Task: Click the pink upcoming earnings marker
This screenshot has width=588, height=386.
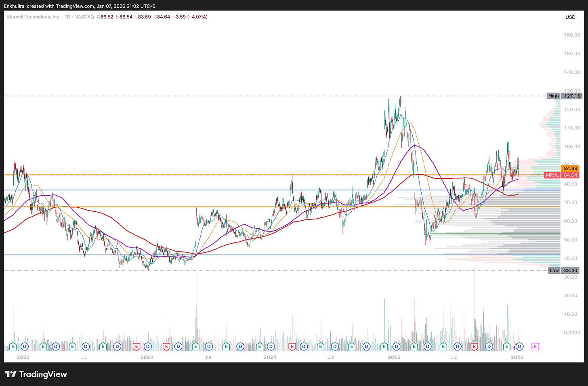Action: click(x=535, y=346)
